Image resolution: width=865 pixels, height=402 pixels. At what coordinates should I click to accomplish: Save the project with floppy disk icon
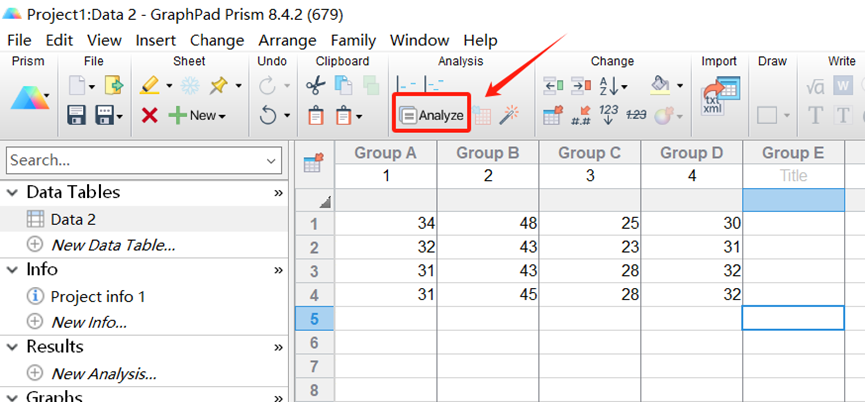[x=76, y=115]
